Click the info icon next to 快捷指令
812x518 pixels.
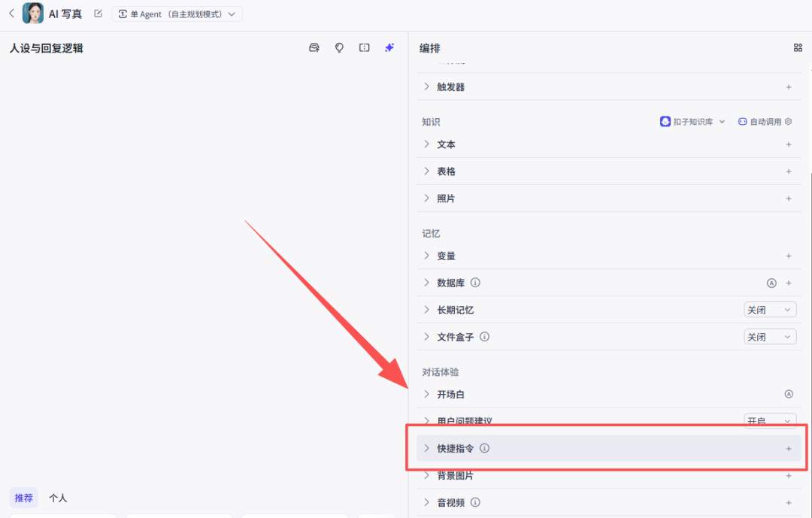tap(484, 447)
